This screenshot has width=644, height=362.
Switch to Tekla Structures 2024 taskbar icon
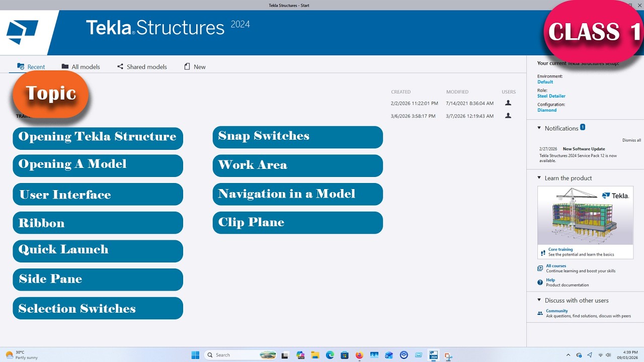click(x=433, y=355)
